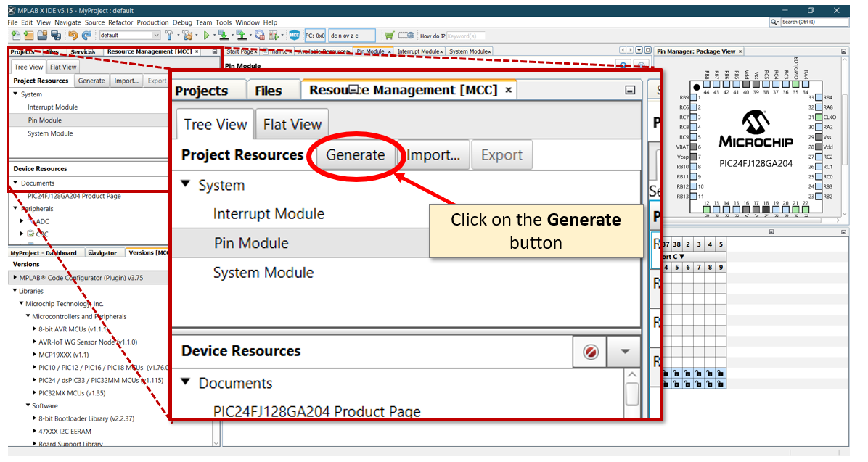Image resolution: width=868 pixels, height=462 pixels.
Task: Collapse the System tree node in zoomed panel
Action: pos(185,185)
